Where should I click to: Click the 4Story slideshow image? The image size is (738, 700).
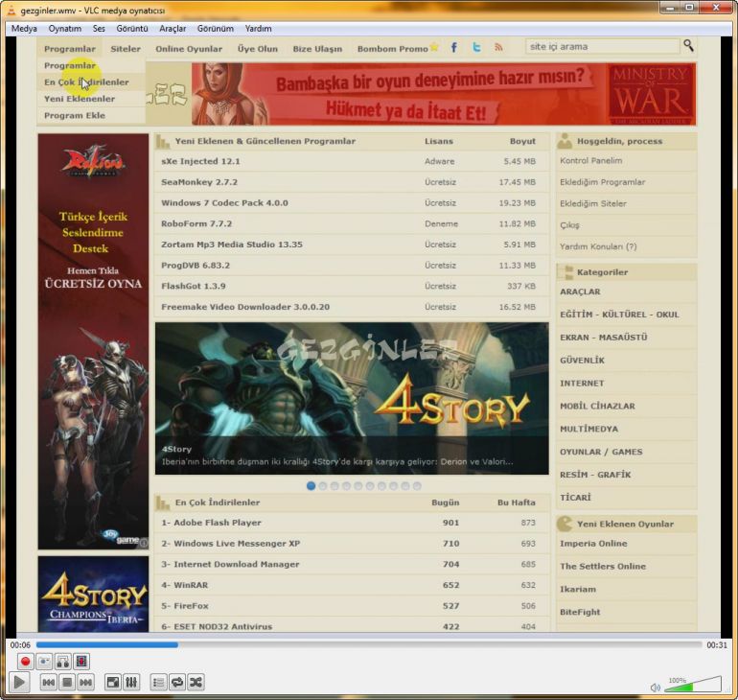tap(352, 398)
